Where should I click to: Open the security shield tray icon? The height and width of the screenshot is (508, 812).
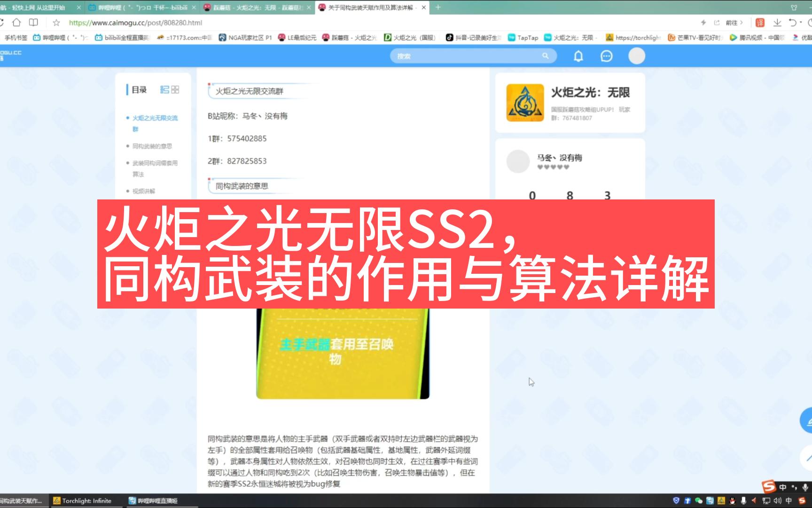point(676,500)
